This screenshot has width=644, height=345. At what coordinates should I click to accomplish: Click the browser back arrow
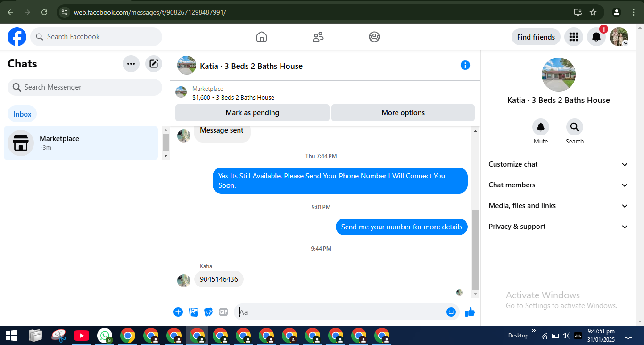[x=10, y=12]
